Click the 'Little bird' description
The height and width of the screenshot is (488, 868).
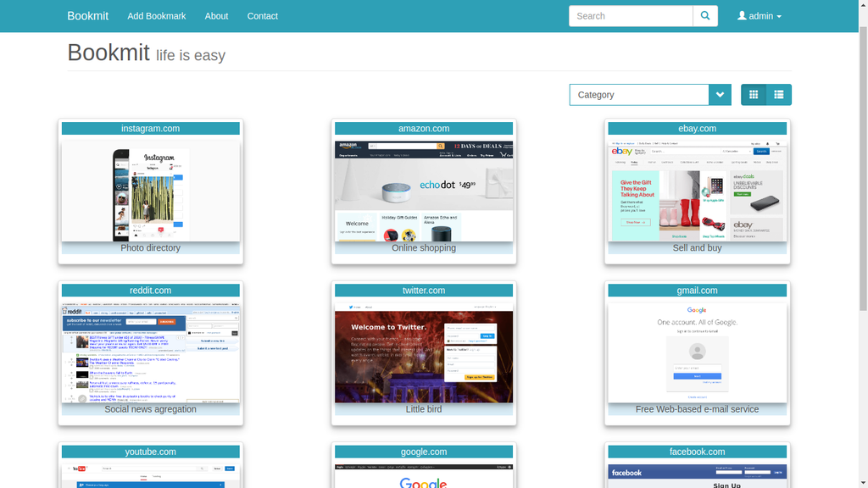[424, 409]
